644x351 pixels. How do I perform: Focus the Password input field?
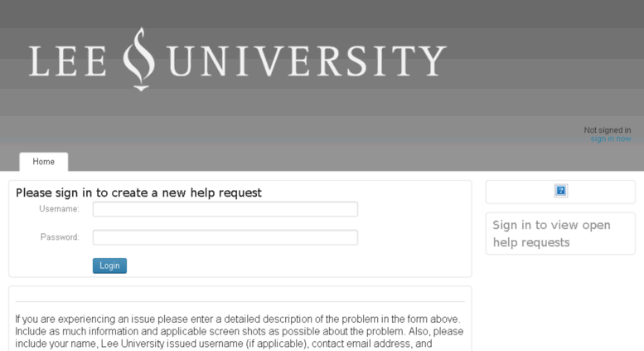225,237
